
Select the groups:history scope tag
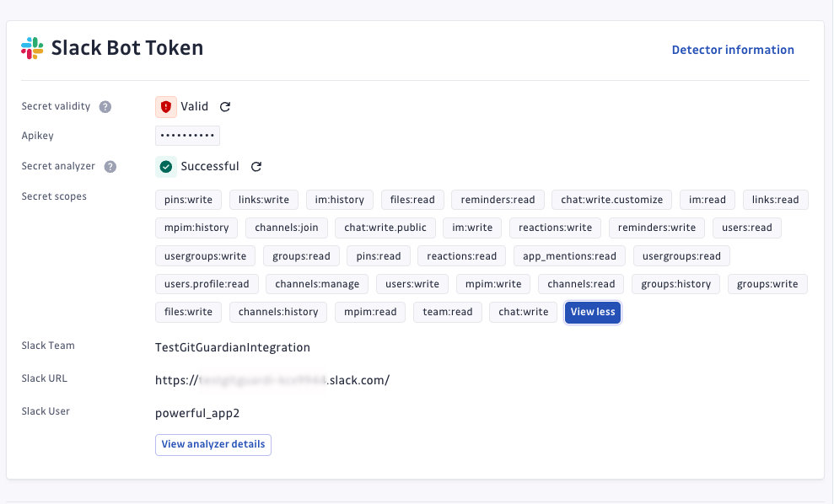676,284
